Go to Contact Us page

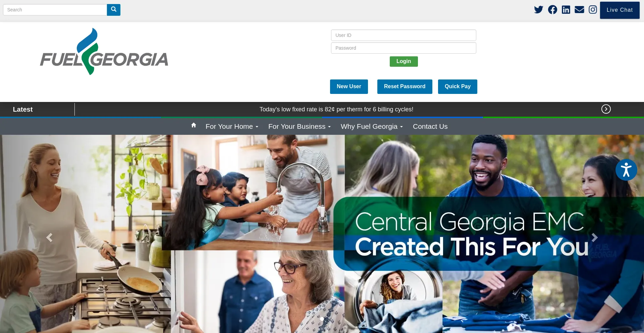(x=430, y=126)
